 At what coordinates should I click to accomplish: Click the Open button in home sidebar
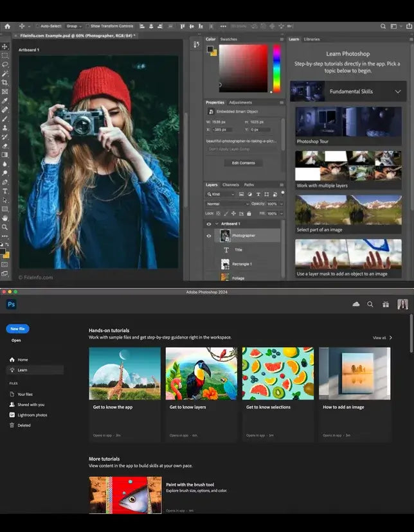click(x=16, y=341)
